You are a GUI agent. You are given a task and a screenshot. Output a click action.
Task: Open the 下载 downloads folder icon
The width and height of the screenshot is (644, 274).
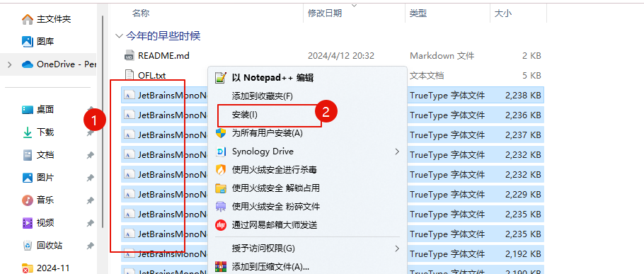[x=28, y=132]
